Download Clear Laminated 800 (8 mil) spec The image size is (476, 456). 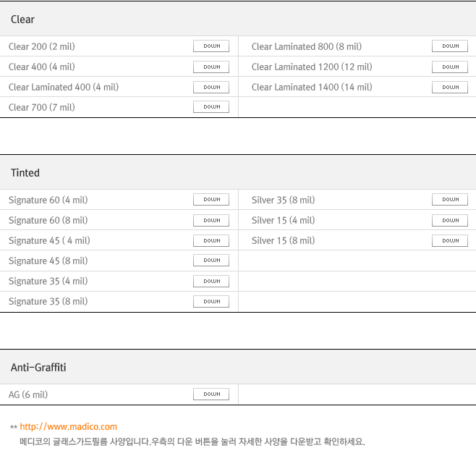pyautogui.click(x=450, y=46)
